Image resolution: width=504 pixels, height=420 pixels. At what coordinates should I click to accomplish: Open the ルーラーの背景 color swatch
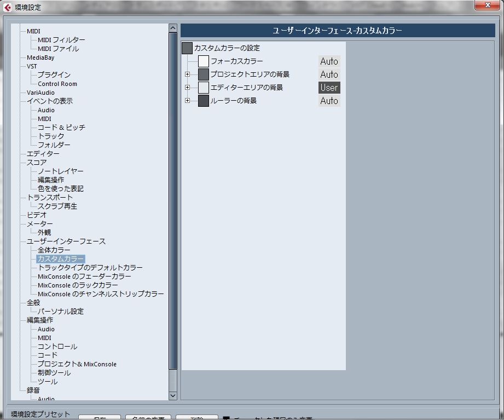(x=204, y=101)
